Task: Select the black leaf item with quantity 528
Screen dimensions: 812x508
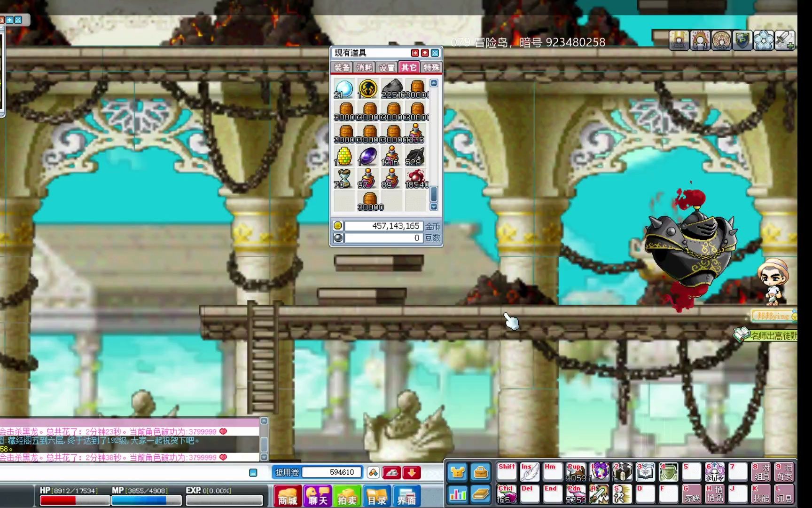Action: coord(416,157)
